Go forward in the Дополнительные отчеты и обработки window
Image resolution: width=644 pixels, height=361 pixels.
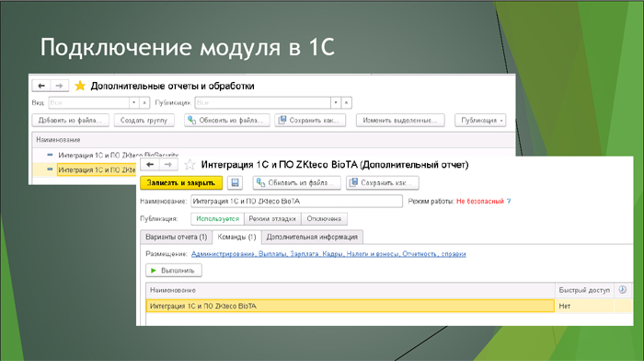(x=59, y=86)
